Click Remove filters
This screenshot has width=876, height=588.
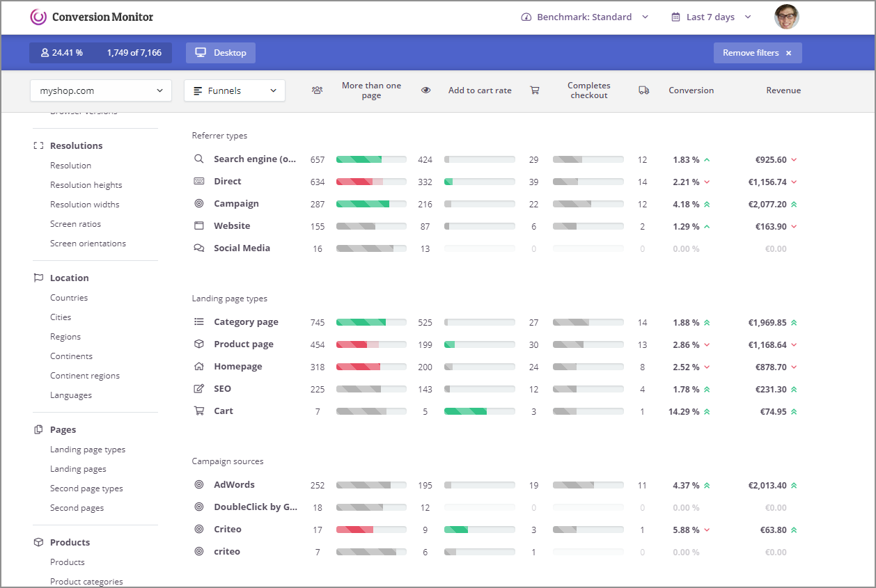pyautogui.click(x=757, y=52)
